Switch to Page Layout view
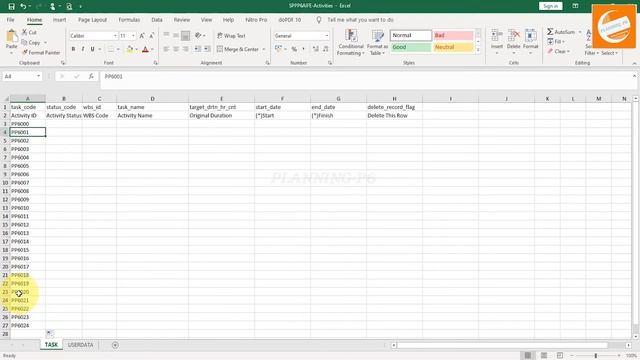The image size is (640, 360). (x=544, y=356)
